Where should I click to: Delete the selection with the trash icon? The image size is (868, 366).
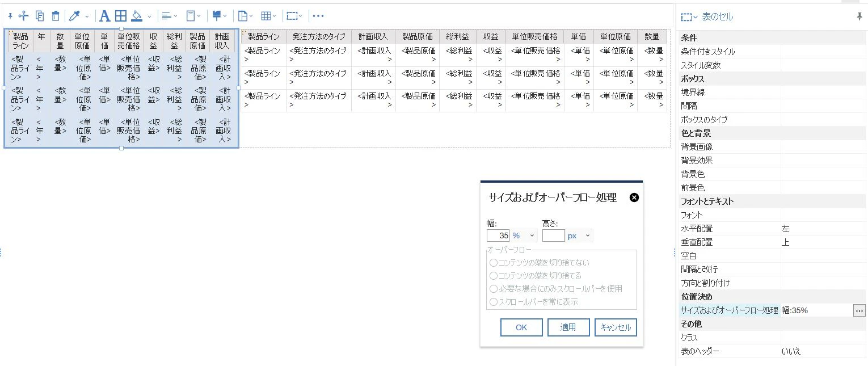56,16
